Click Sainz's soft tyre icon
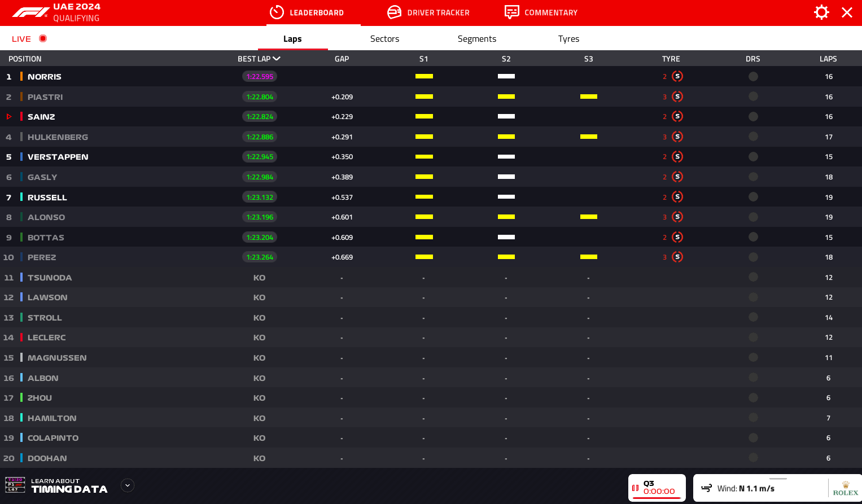 coord(677,116)
